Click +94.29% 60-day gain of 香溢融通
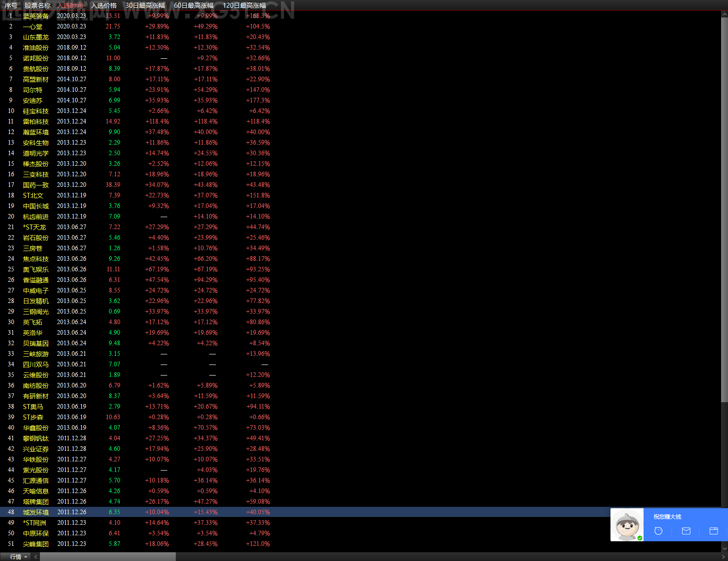 tap(206, 280)
